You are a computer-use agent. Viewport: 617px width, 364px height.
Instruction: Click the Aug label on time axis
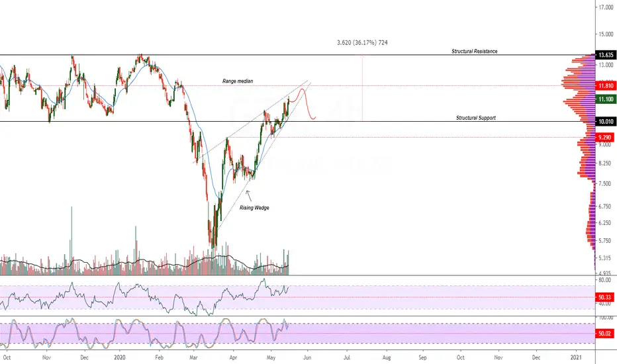click(387, 357)
